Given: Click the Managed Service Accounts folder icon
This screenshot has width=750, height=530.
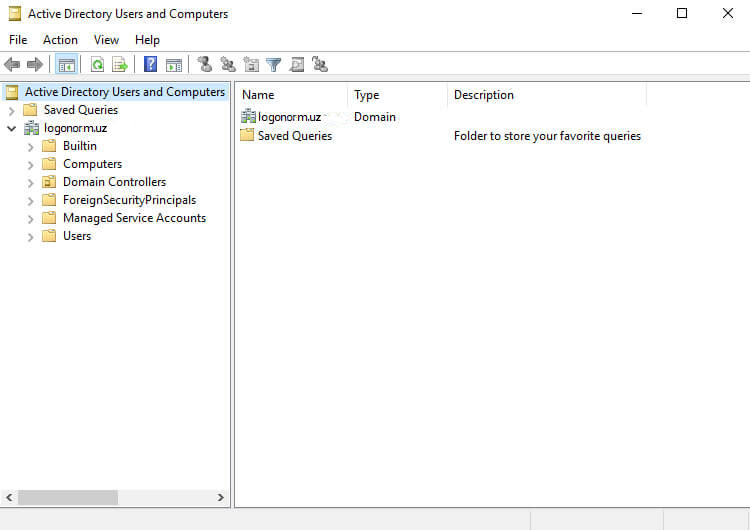Looking at the screenshot, I should coord(49,218).
